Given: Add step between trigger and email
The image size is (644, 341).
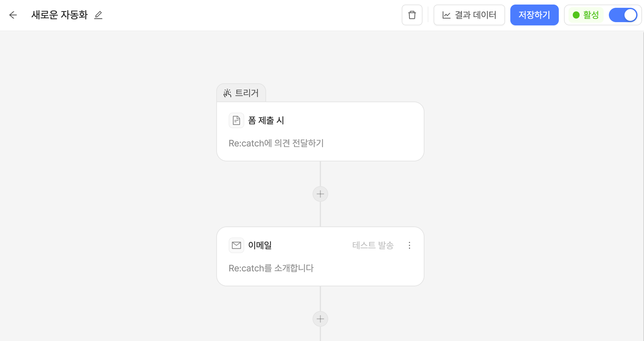Looking at the screenshot, I should pos(320,194).
